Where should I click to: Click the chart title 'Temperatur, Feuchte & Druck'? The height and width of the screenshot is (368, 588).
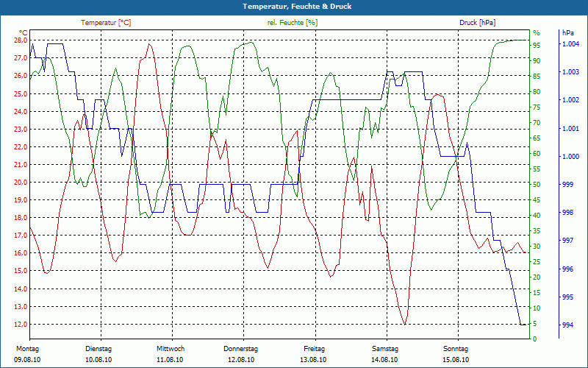[x=297, y=7]
